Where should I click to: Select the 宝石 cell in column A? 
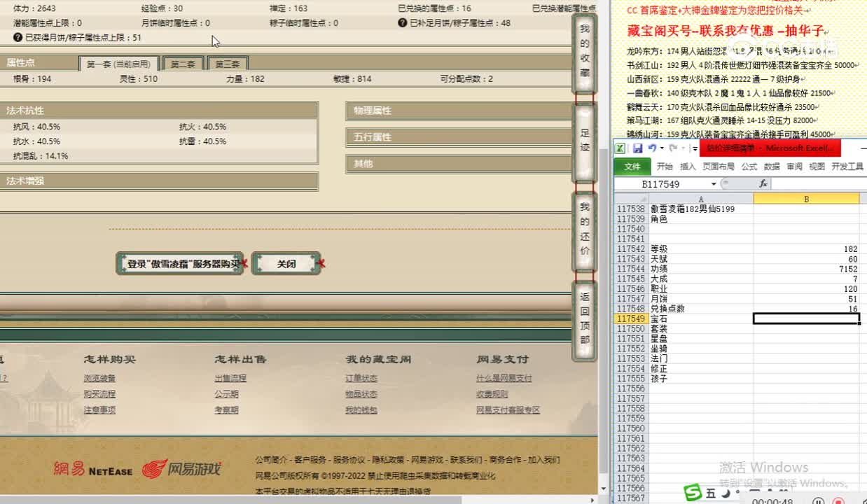tap(701, 318)
